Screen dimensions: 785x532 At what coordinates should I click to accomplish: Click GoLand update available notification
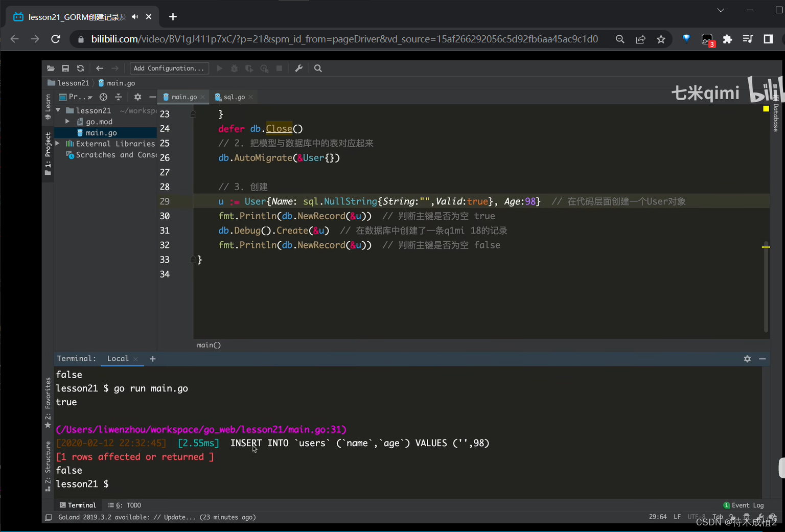pos(157,517)
